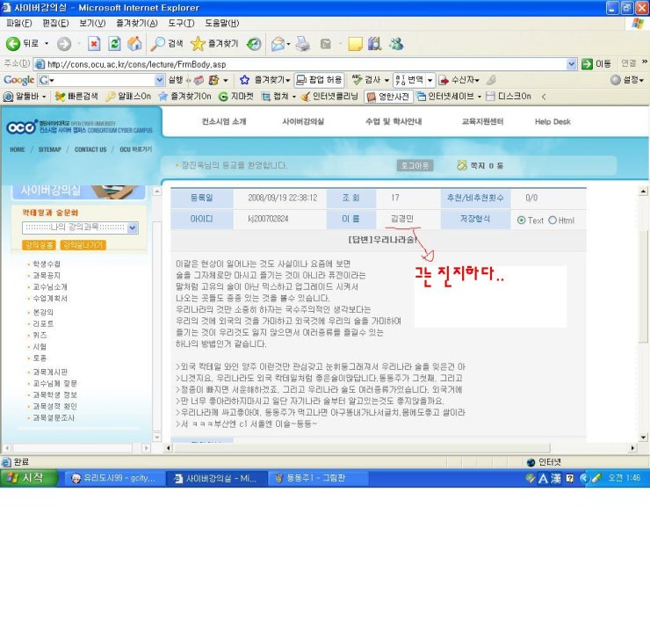Open the Search (검색) magnifier icon
Image resolution: width=650 pixels, height=644 pixels.
point(158,44)
